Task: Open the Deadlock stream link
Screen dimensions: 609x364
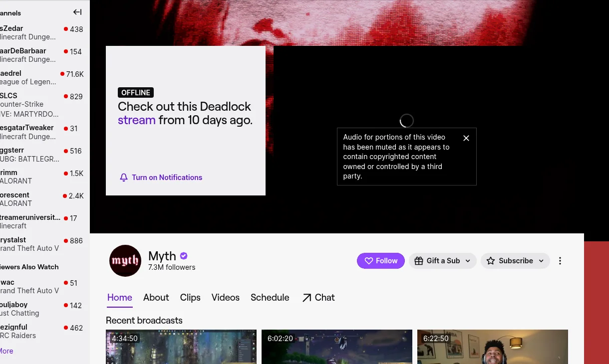Action: (x=137, y=120)
